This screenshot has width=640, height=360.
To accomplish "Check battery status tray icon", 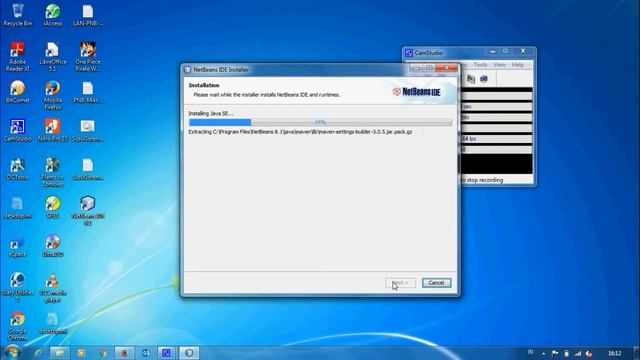I will 566,353.
